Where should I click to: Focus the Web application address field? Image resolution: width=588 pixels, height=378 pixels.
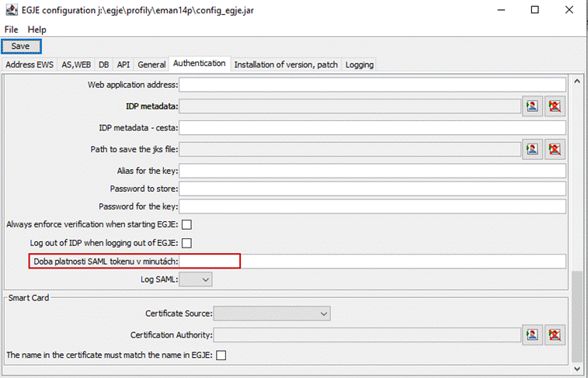(x=372, y=85)
